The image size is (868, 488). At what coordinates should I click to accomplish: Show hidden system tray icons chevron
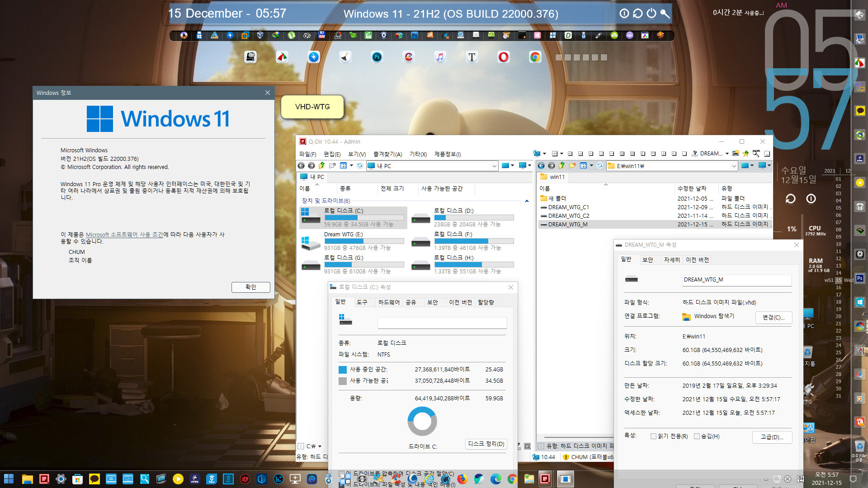[766, 479]
